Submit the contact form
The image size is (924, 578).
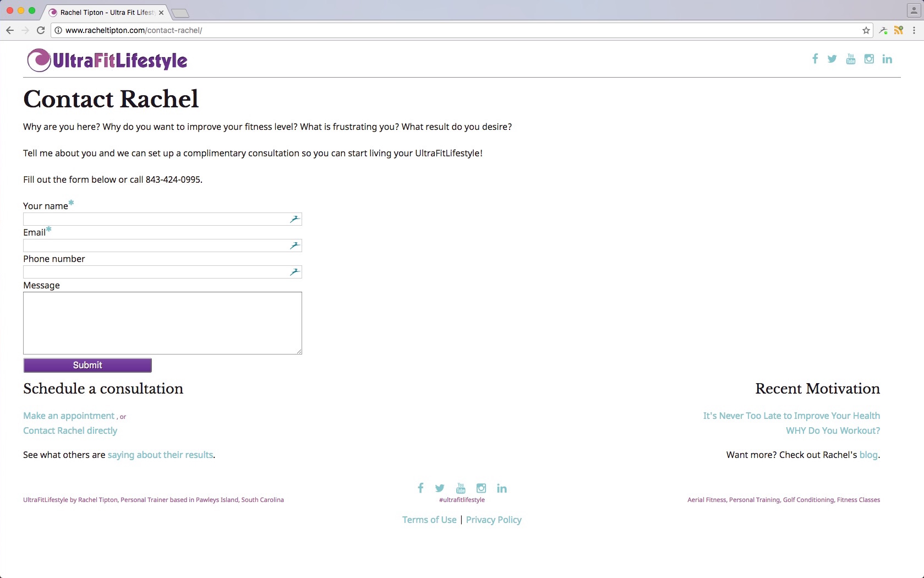pyautogui.click(x=88, y=365)
